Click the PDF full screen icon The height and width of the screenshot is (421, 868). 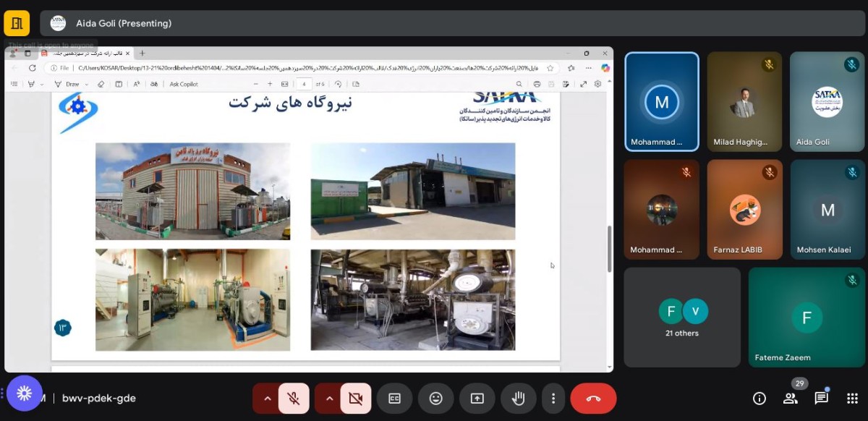584,84
